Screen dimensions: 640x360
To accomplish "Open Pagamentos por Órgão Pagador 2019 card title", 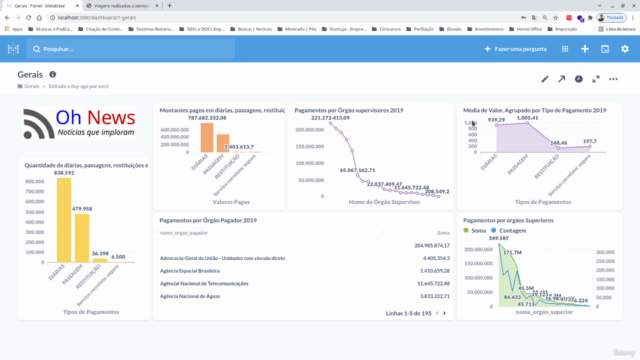I will click(x=208, y=220).
